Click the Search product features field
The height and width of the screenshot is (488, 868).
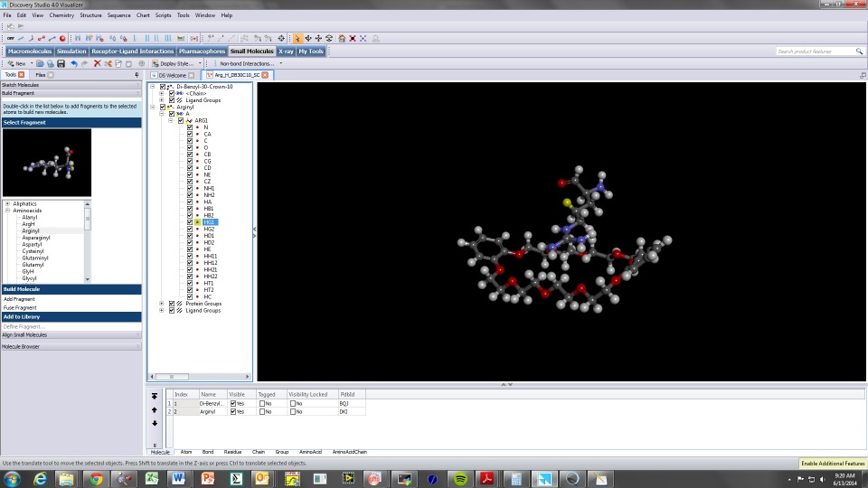[x=815, y=52]
